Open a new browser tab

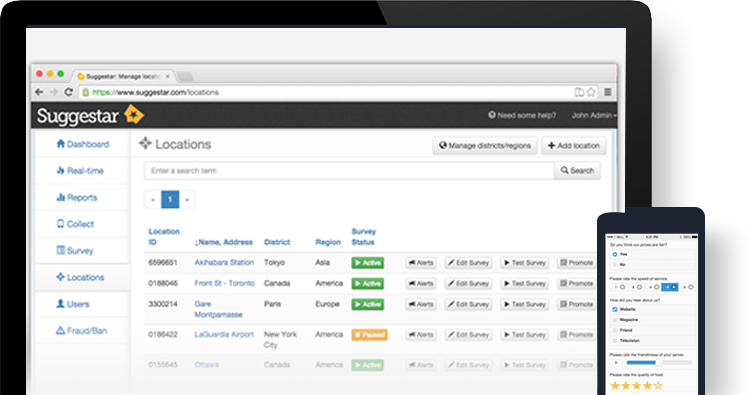coord(185,76)
